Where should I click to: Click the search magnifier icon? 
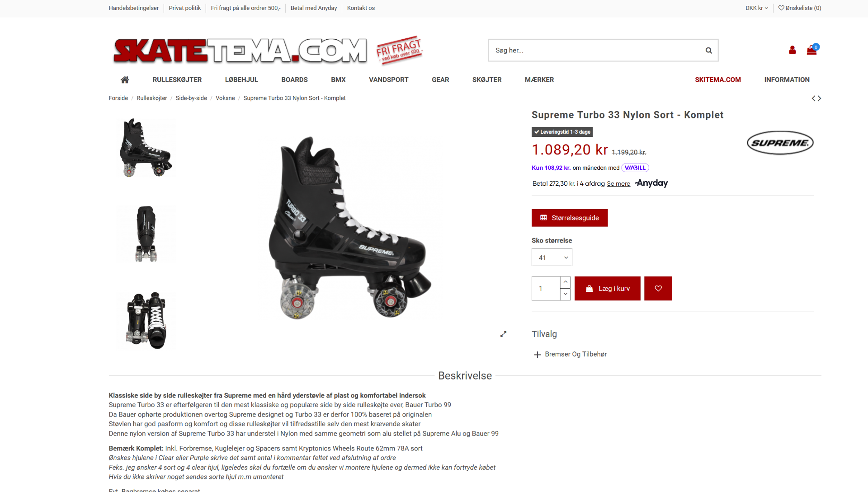[x=708, y=51]
